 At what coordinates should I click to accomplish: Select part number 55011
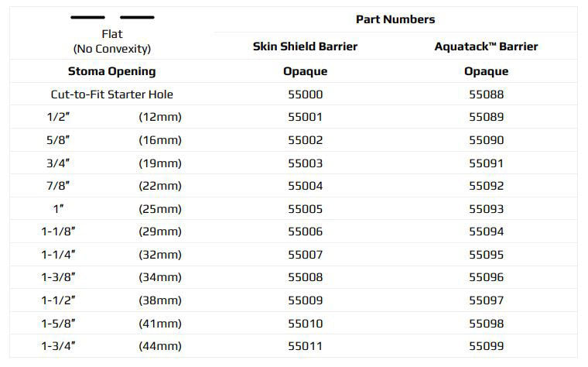pyautogui.click(x=305, y=346)
